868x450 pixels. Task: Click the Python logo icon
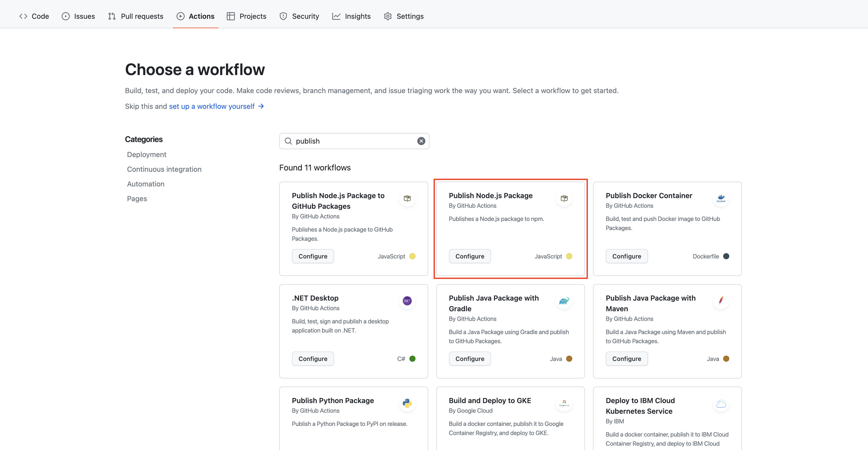coord(407,403)
